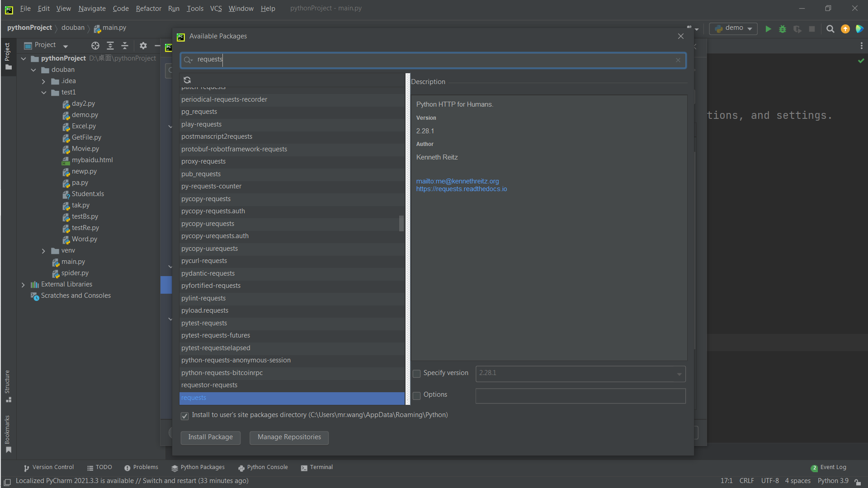The image size is (868, 488).
Task: Enable the Options checkbox
Action: click(x=417, y=395)
